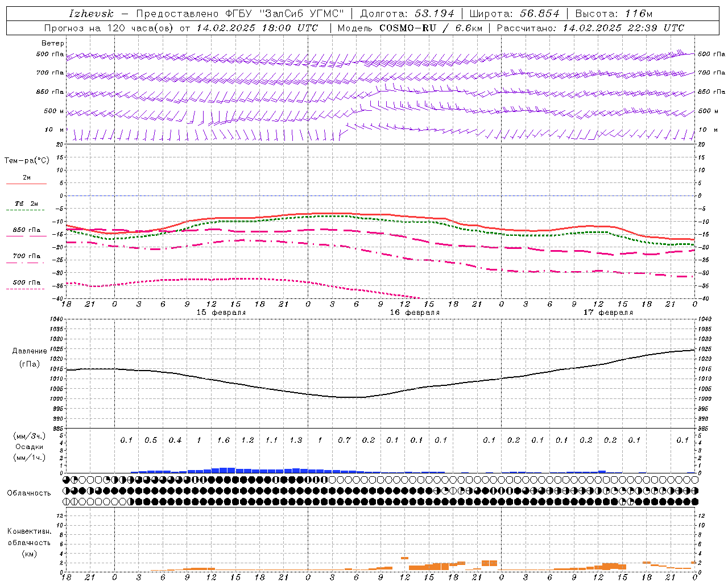This screenshot has height=582, width=728.
Task: Click the "Облачность" cloud cover label
Action: (29, 493)
